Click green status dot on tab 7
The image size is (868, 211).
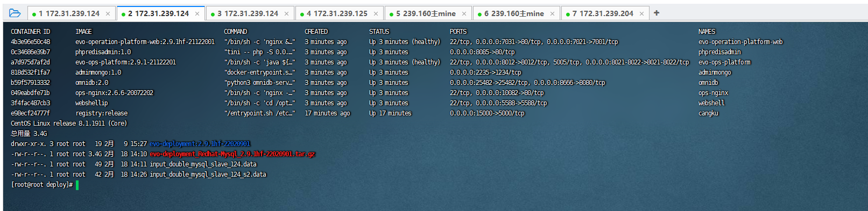click(568, 14)
